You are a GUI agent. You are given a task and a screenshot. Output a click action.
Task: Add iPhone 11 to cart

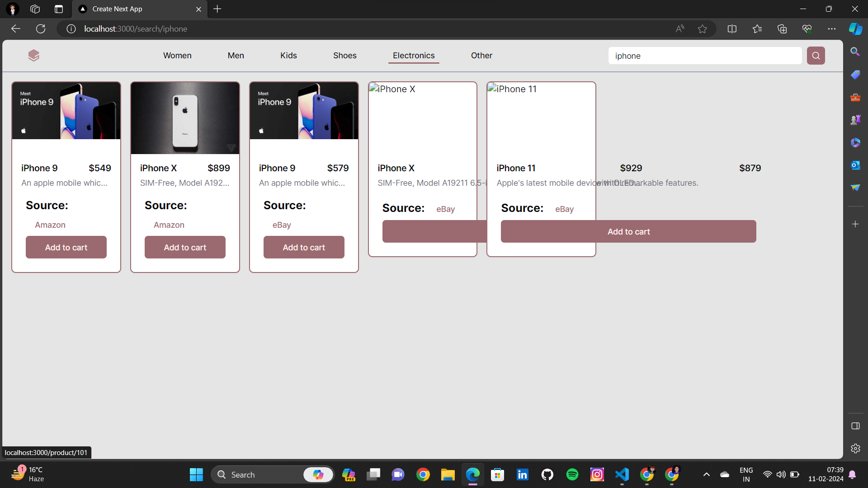[x=628, y=231]
